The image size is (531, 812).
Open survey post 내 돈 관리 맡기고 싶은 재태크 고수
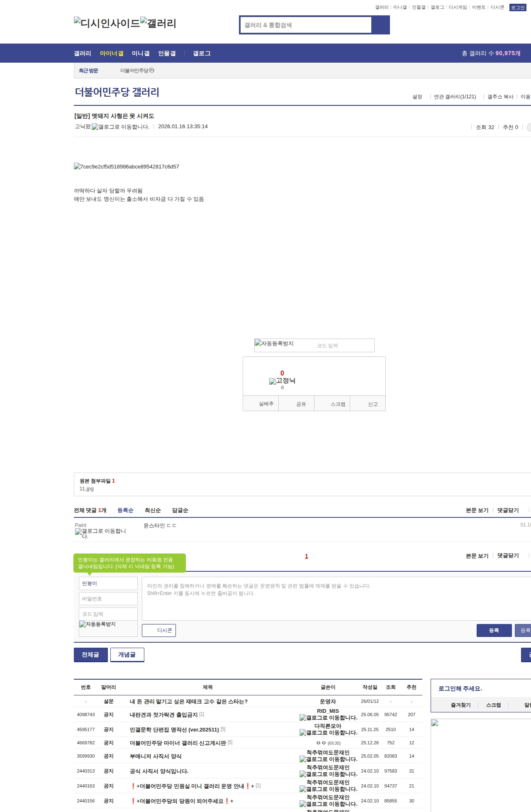pyautogui.click(x=189, y=702)
